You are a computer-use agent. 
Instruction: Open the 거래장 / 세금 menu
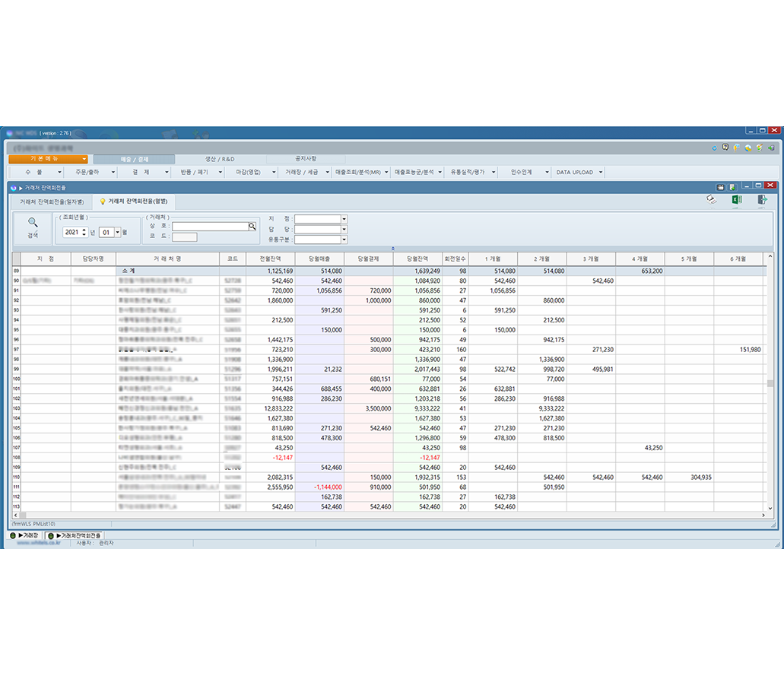click(x=304, y=173)
